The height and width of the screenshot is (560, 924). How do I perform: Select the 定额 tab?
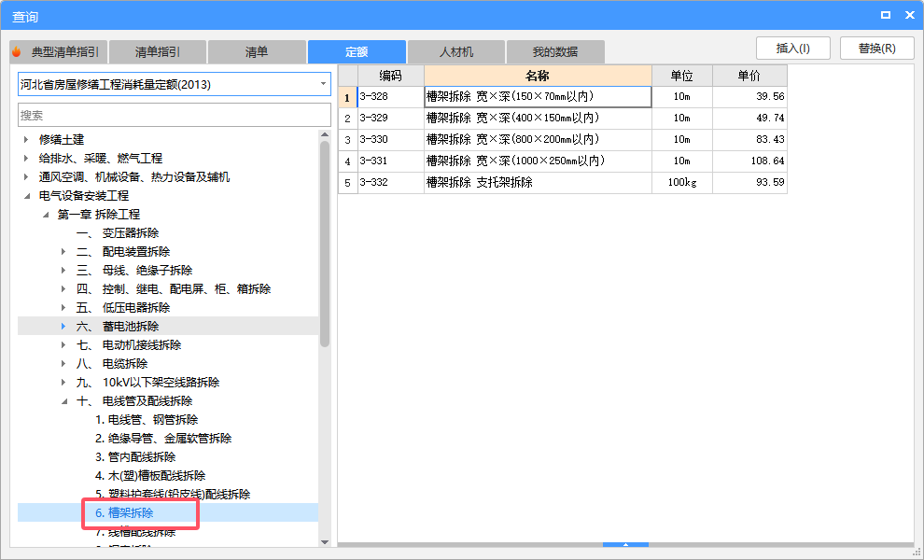pyautogui.click(x=357, y=52)
